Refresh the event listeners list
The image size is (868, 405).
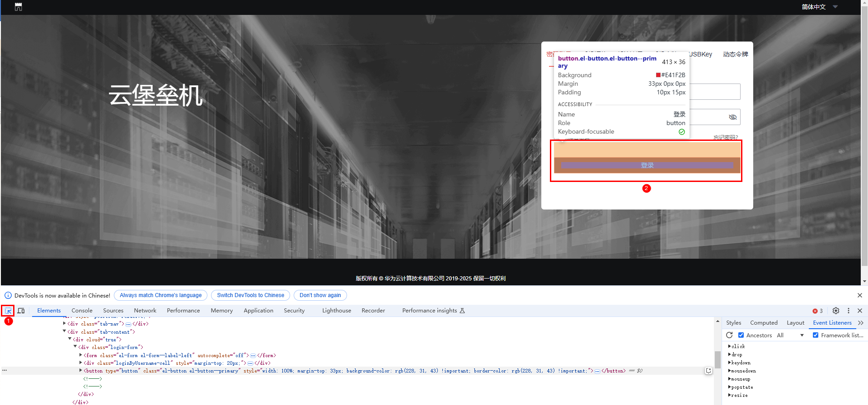729,335
